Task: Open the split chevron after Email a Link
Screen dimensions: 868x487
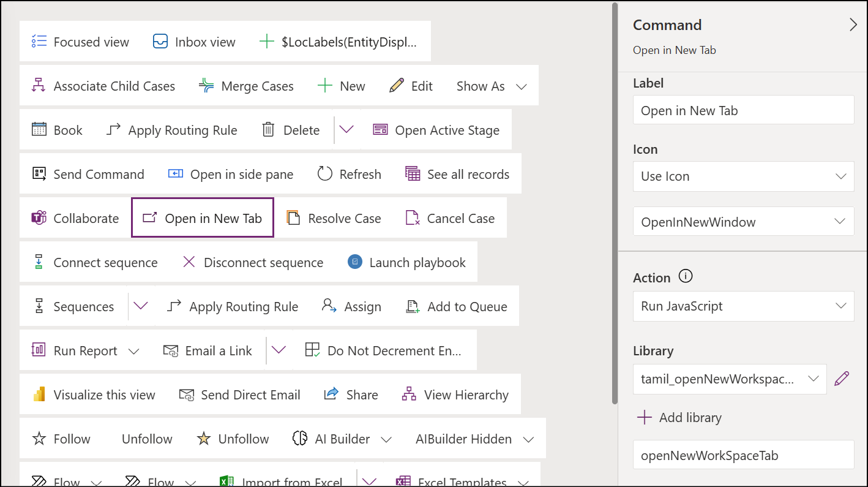Action: (279, 350)
